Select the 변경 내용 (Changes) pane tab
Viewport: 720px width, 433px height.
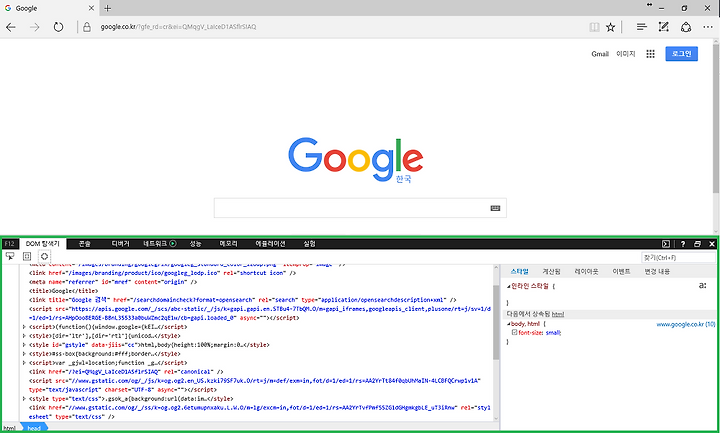pos(657,271)
